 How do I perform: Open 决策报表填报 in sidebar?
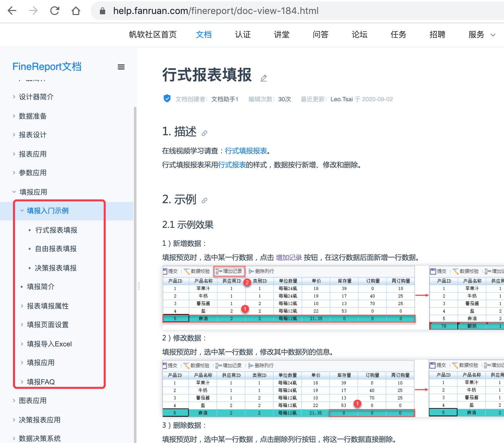[56, 268]
